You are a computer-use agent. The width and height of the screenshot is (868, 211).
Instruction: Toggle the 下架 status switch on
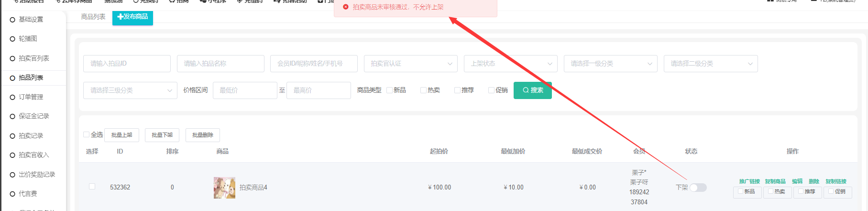(x=698, y=188)
